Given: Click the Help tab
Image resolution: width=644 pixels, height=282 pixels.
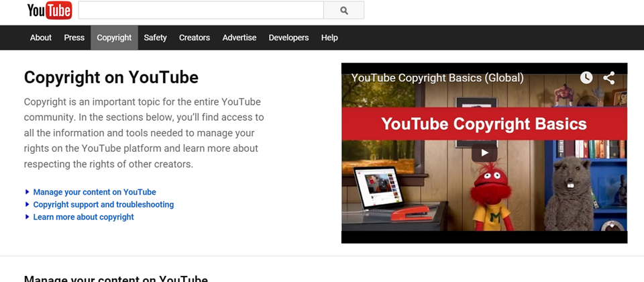Looking at the screenshot, I should (329, 38).
